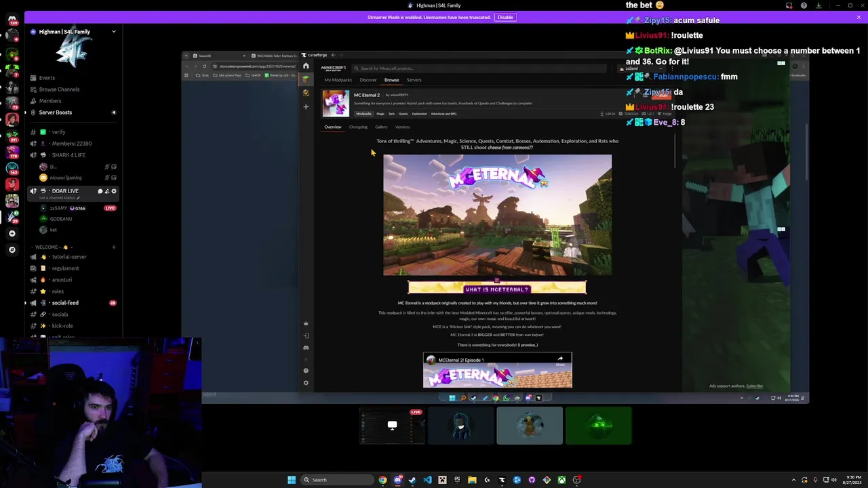Viewport: 868px width, 488px height.
Task: Click the Modpacks category tag
Action: [364, 114]
